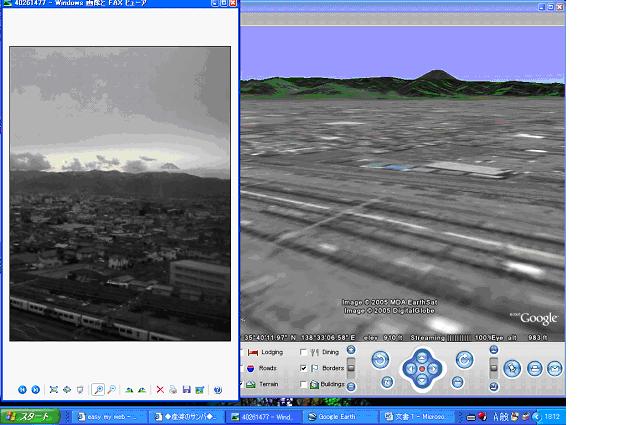Toggle the Buildings layer checkbox
Screen dimensions: 640x425
(304, 384)
